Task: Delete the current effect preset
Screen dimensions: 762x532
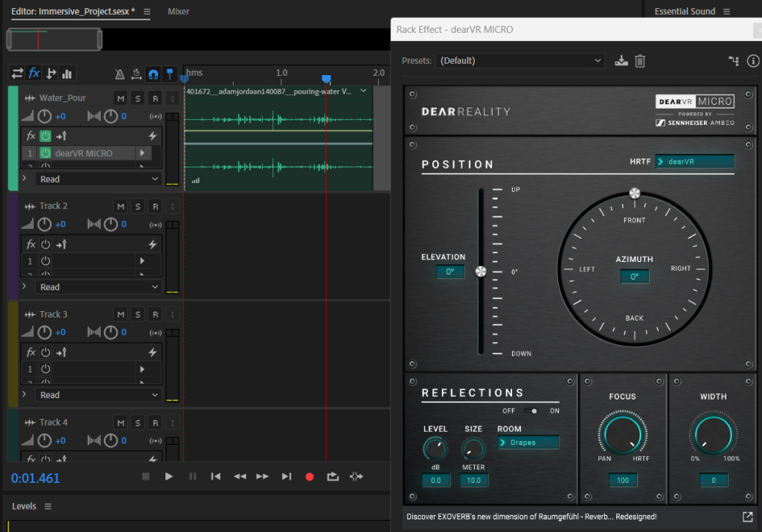Action: (640, 61)
